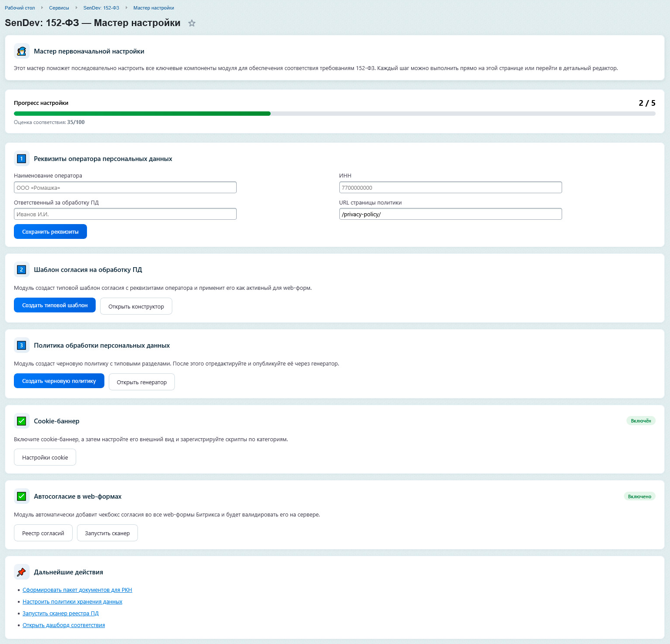This screenshot has width=670, height=644.
Task: Click the green setup progress bar
Action: click(x=142, y=114)
